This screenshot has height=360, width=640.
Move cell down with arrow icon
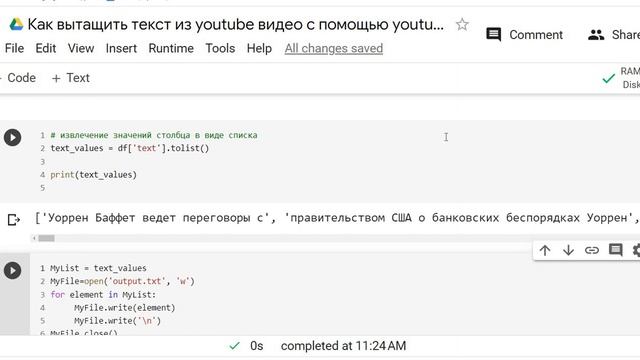(x=568, y=250)
